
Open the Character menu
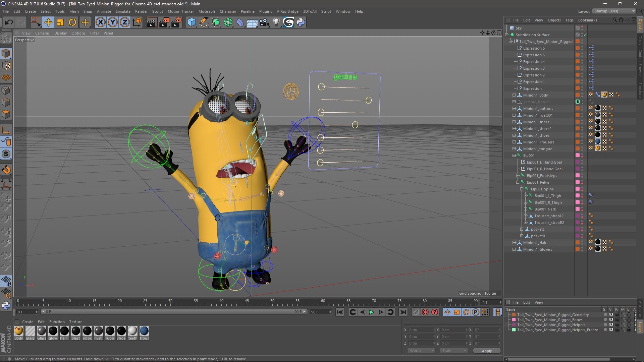(x=228, y=11)
